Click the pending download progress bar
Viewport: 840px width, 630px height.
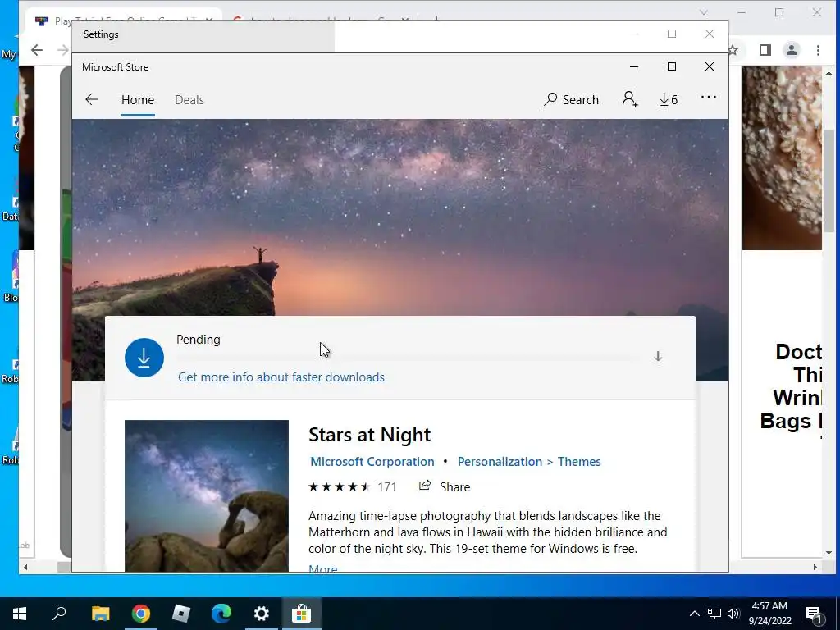409,358
